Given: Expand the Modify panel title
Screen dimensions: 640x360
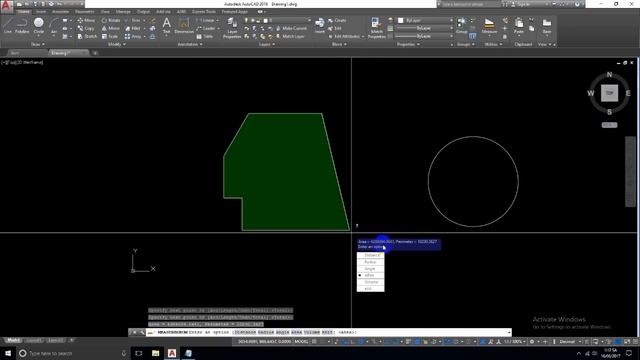Looking at the screenshot, I should coord(116,44).
